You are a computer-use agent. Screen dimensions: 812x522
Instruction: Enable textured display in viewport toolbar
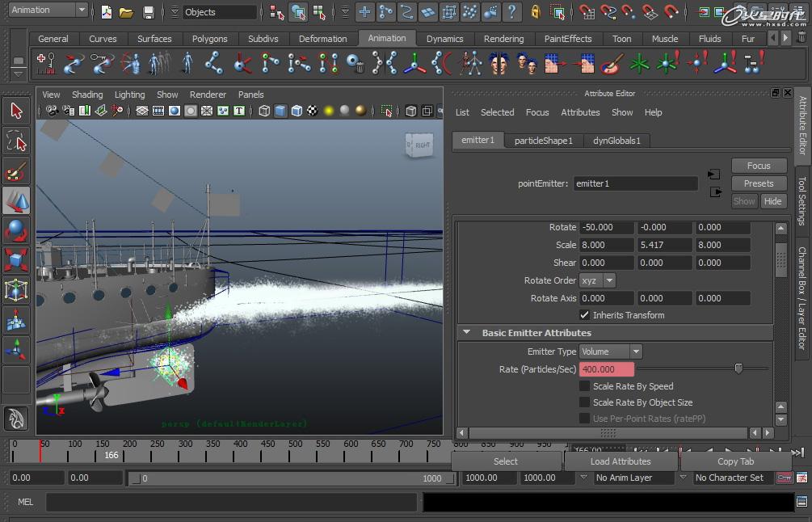coord(312,111)
